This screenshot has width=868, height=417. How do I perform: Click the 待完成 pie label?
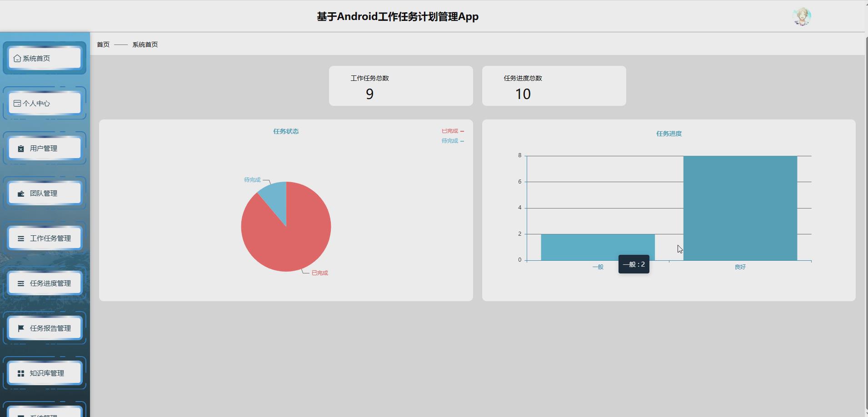coord(252,180)
